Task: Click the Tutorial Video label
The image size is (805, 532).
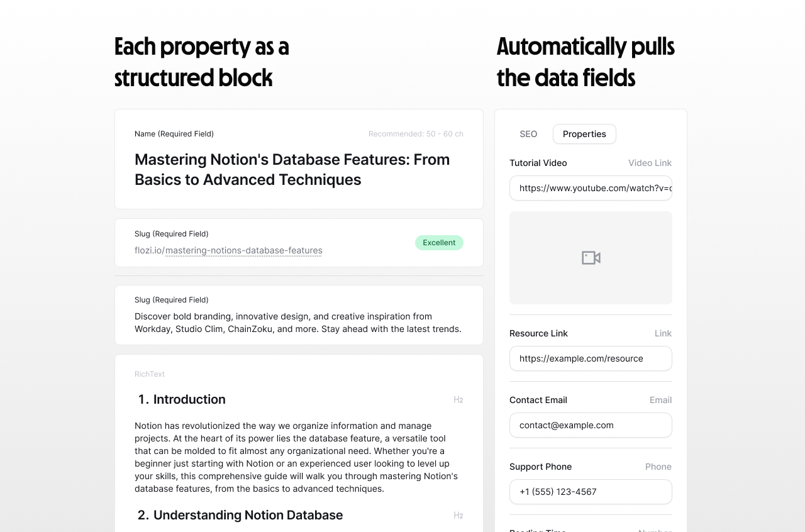Action: point(538,163)
